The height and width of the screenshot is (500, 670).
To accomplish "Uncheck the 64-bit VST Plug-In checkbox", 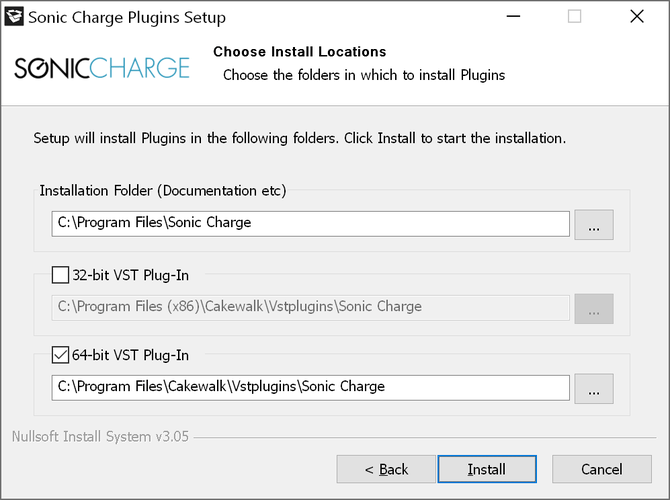I will [60, 355].
